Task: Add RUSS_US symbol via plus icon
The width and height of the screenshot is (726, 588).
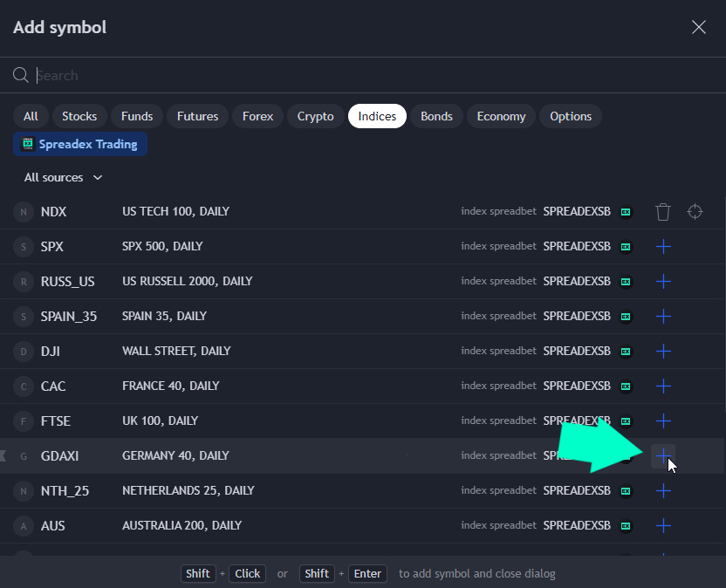Action: tap(663, 282)
